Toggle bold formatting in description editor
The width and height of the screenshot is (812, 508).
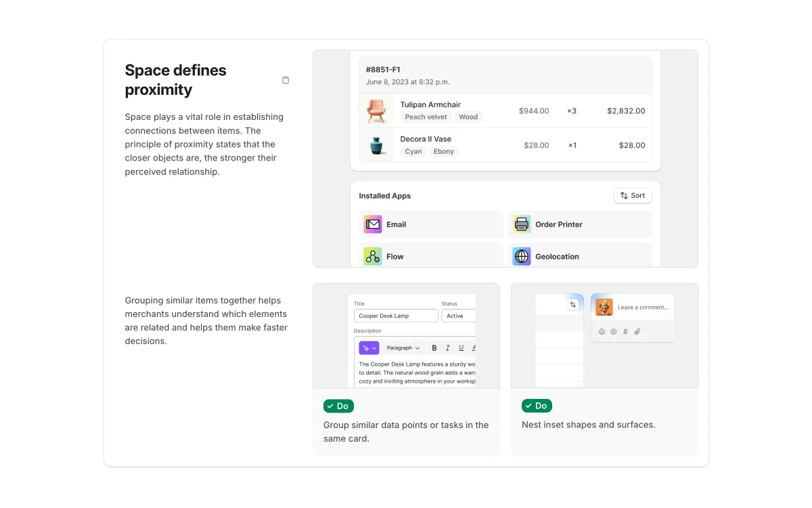tap(434, 348)
